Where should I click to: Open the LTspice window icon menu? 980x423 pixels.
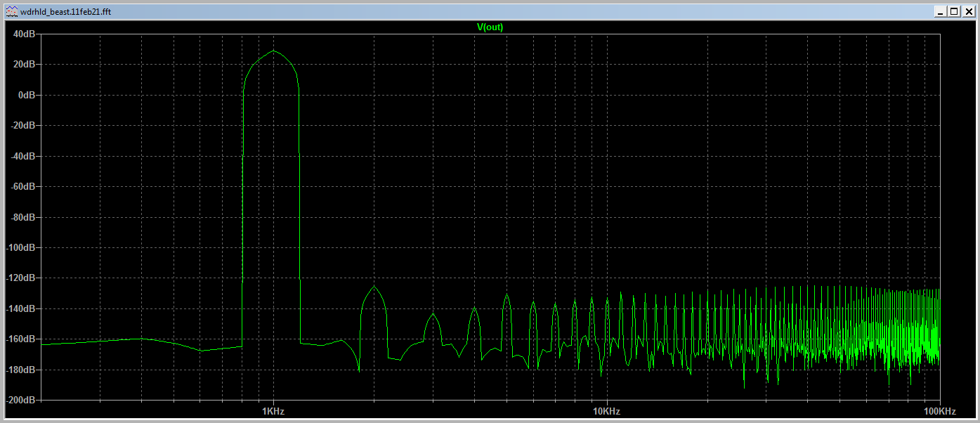click(x=13, y=11)
